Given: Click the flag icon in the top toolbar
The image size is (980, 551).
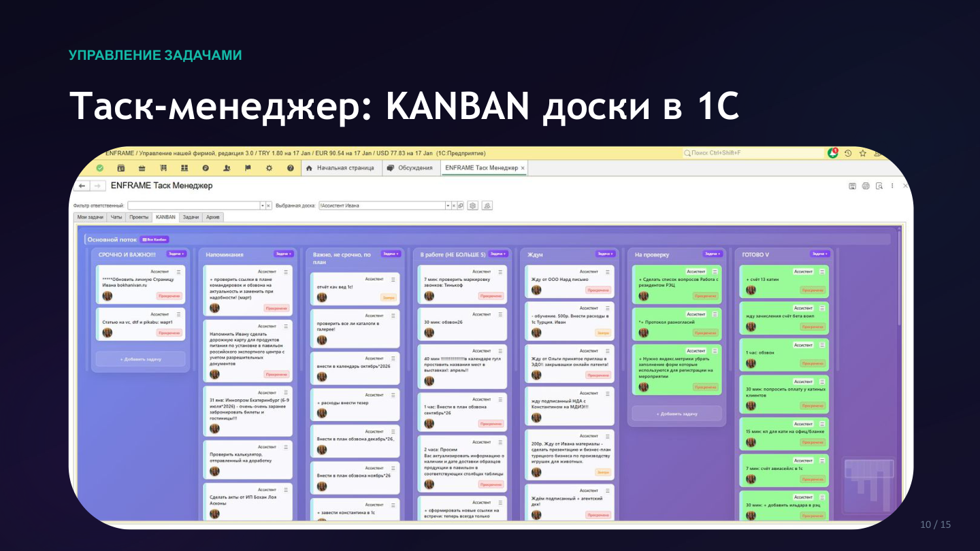Looking at the screenshot, I should (248, 168).
